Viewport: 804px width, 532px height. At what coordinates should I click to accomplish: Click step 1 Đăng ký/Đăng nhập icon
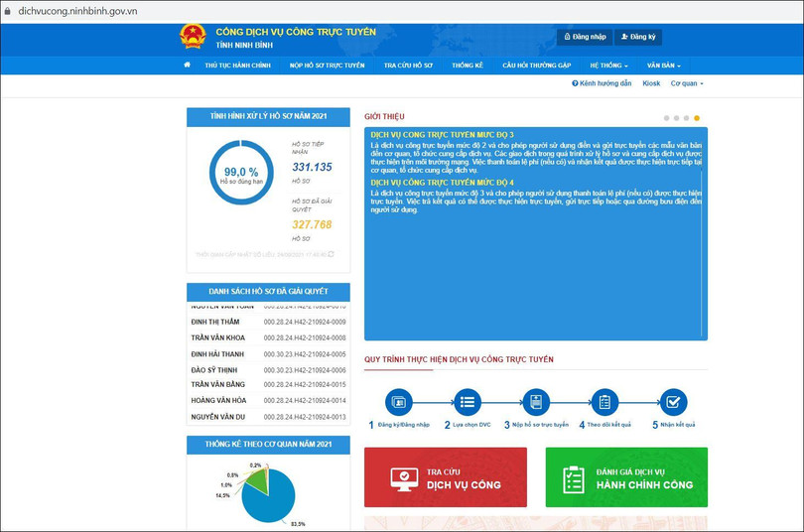pyautogui.click(x=398, y=402)
